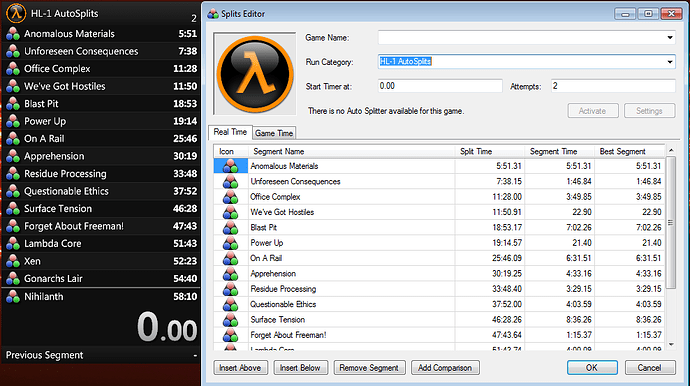This screenshot has width=690, height=386.
Task: Click the large Half-Life lambda game icon in Splits Editor
Action: coord(255,74)
